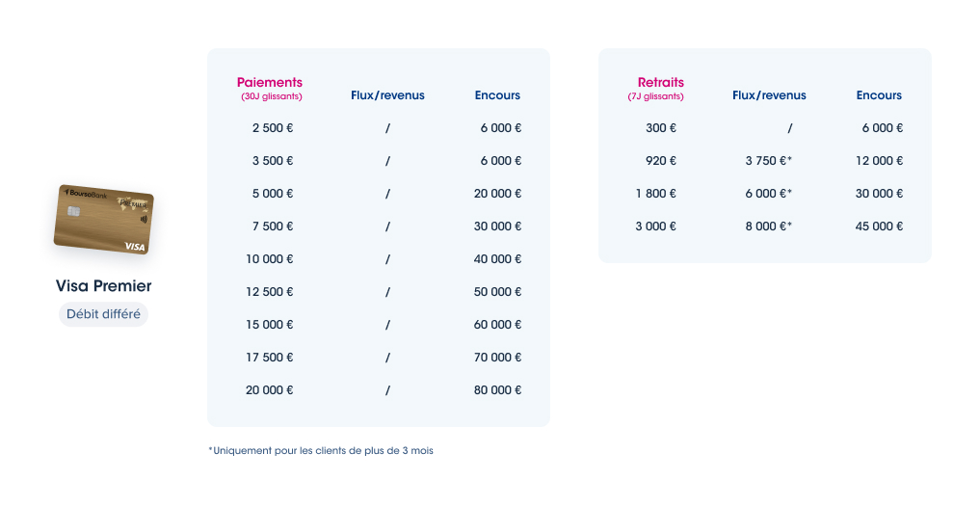Image resolution: width=980 pixels, height=506 pixels.
Task: Click the 80 000 € encours value
Action: pyautogui.click(x=497, y=389)
